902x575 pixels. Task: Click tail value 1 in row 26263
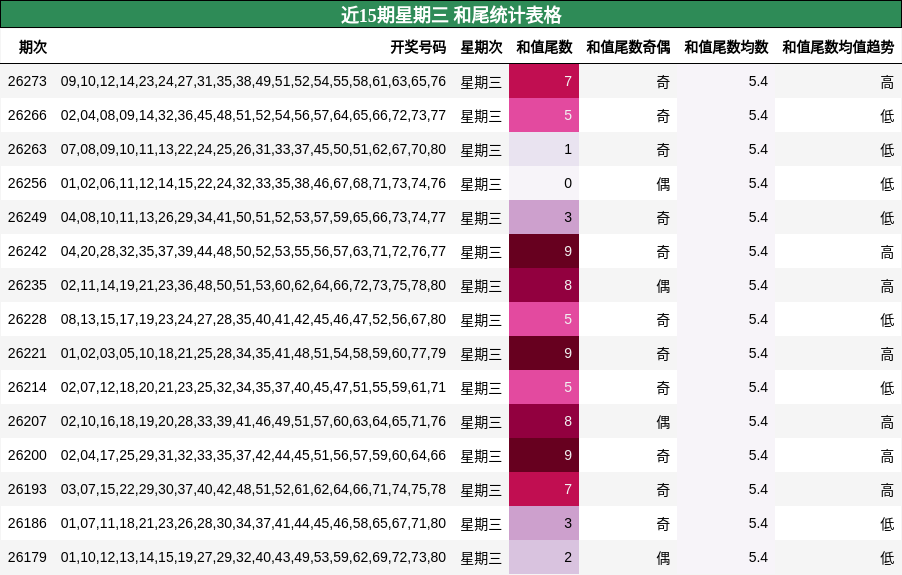(x=544, y=150)
